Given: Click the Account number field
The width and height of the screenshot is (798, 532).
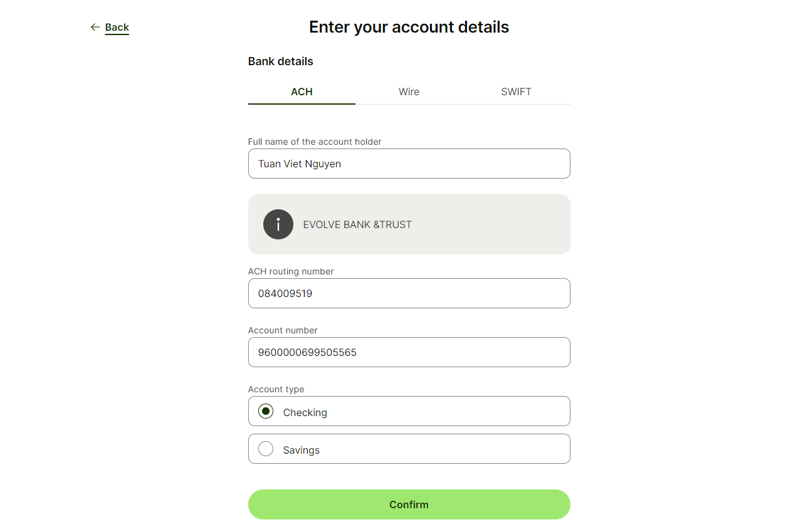Looking at the screenshot, I should (409, 352).
